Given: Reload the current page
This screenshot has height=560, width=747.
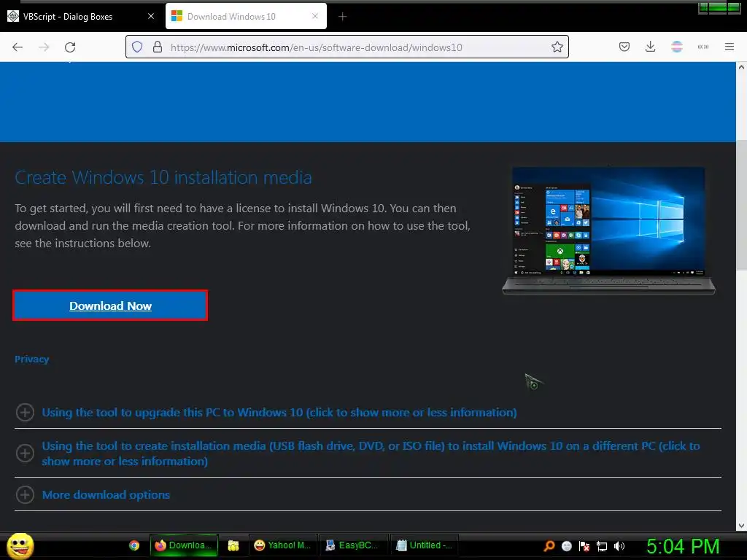Looking at the screenshot, I should pyautogui.click(x=70, y=47).
